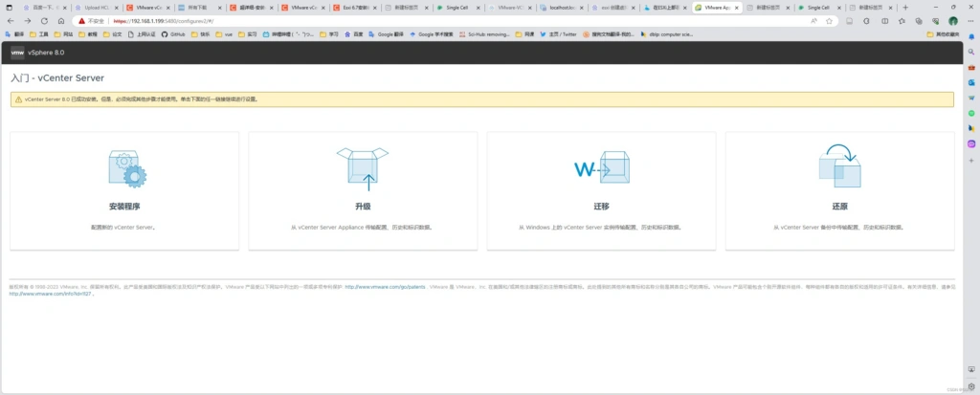Click the read aloud icon in address bar
The image size is (980, 395).
click(813, 21)
